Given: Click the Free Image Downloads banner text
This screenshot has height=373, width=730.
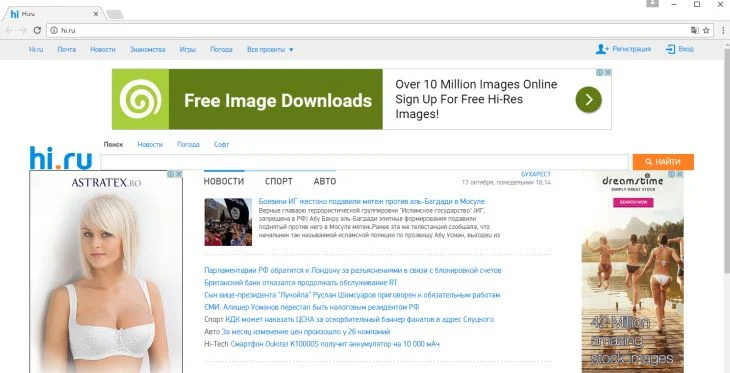Looking at the screenshot, I should click(x=278, y=101).
